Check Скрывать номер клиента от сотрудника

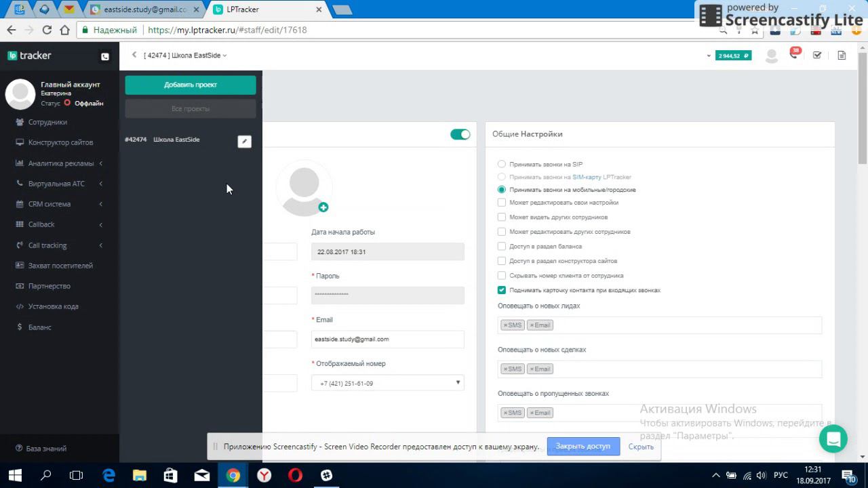(502, 276)
